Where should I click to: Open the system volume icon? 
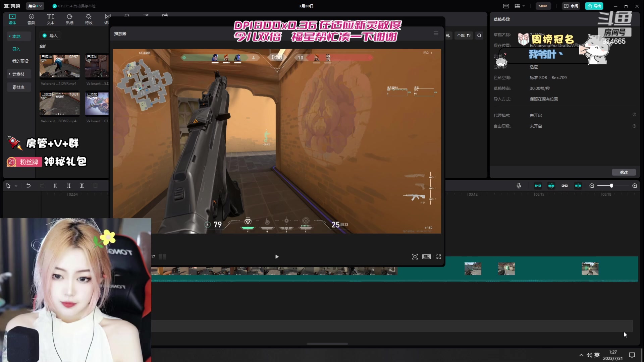589,355
